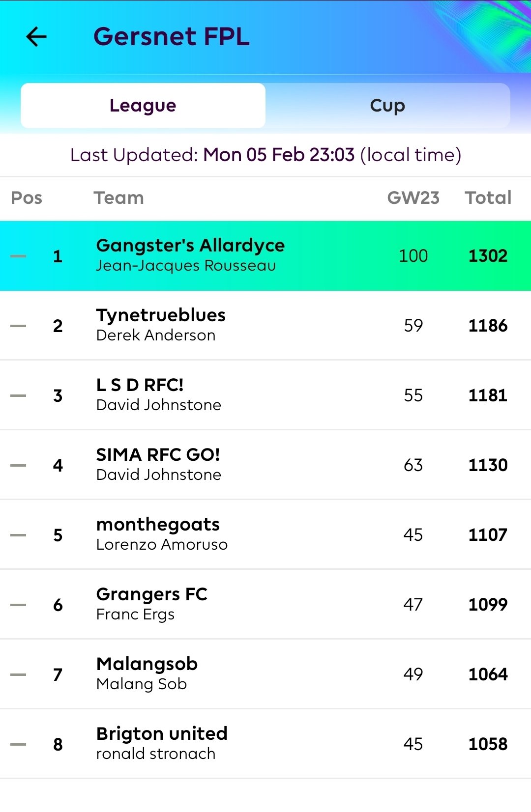Open Brigton united team

(x=265, y=744)
